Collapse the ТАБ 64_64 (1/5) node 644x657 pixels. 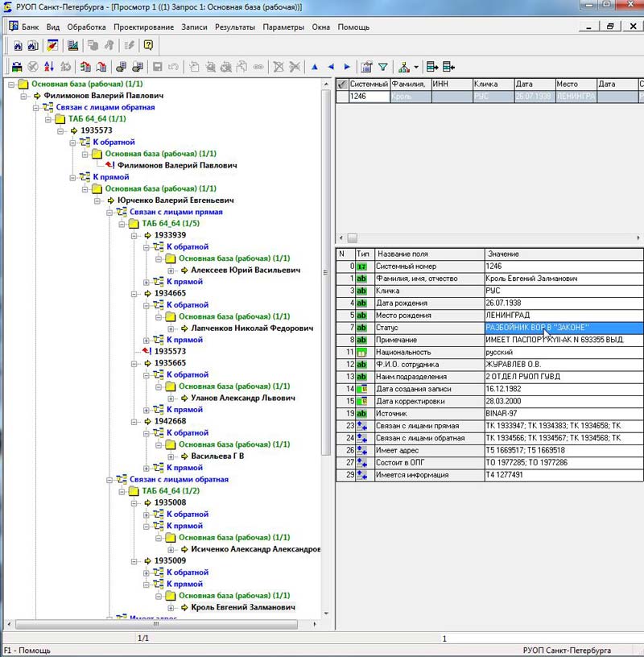122,224
